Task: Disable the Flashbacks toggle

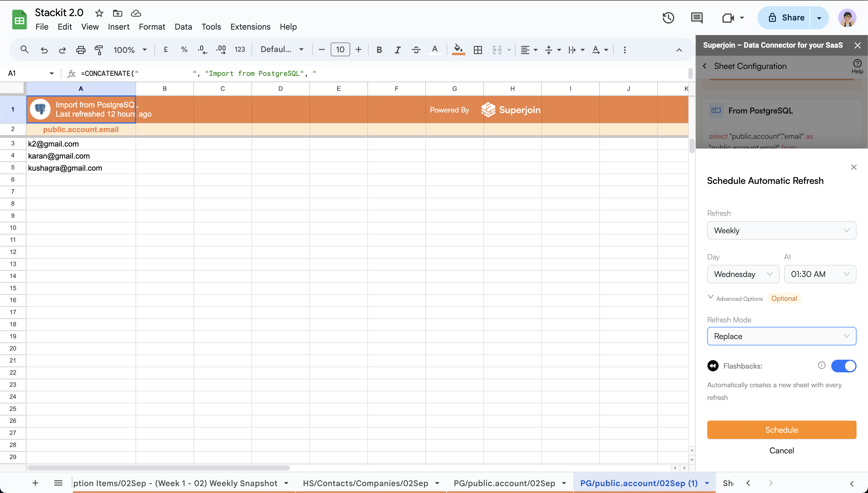Action: [x=843, y=366]
